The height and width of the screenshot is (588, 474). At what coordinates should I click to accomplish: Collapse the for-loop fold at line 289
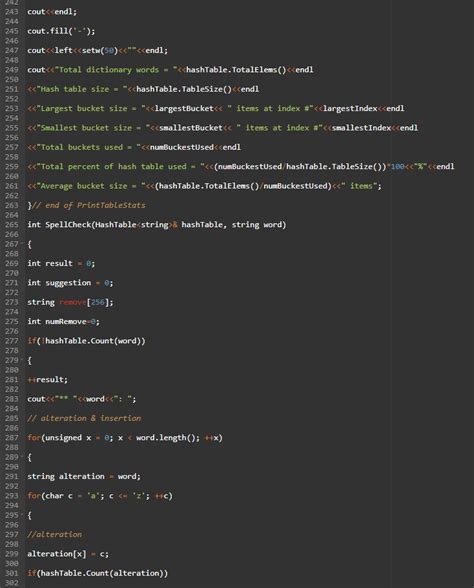tap(22, 457)
